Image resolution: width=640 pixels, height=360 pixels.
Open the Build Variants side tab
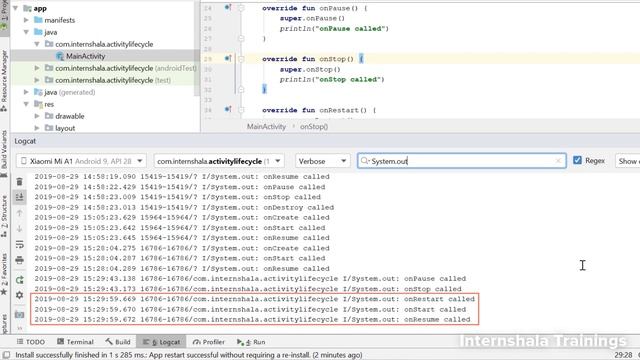point(4,153)
